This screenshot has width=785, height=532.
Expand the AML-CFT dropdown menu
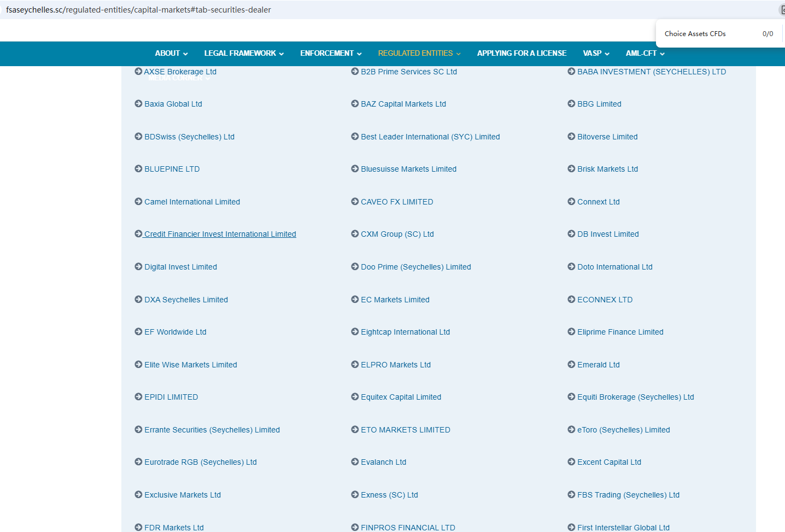pos(645,53)
